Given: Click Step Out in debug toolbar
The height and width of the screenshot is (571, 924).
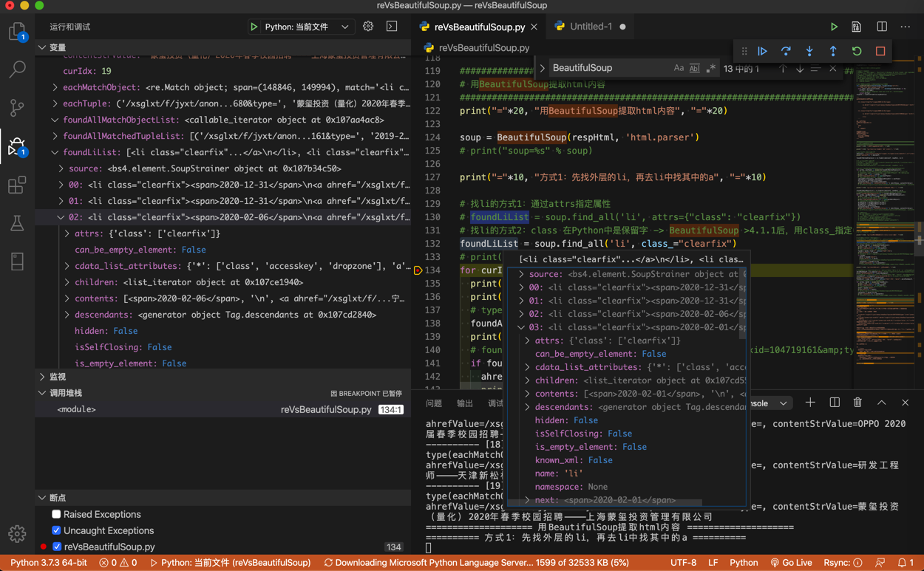Looking at the screenshot, I should (x=833, y=52).
